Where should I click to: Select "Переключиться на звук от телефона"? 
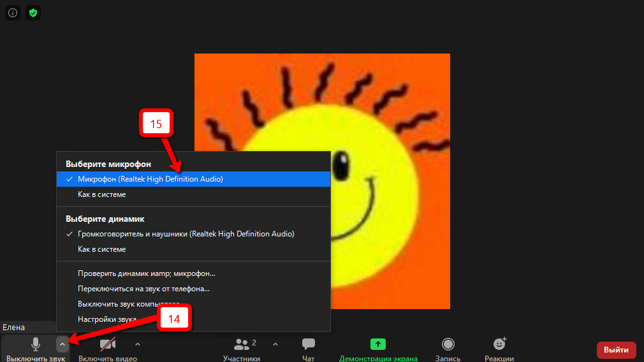(x=143, y=289)
